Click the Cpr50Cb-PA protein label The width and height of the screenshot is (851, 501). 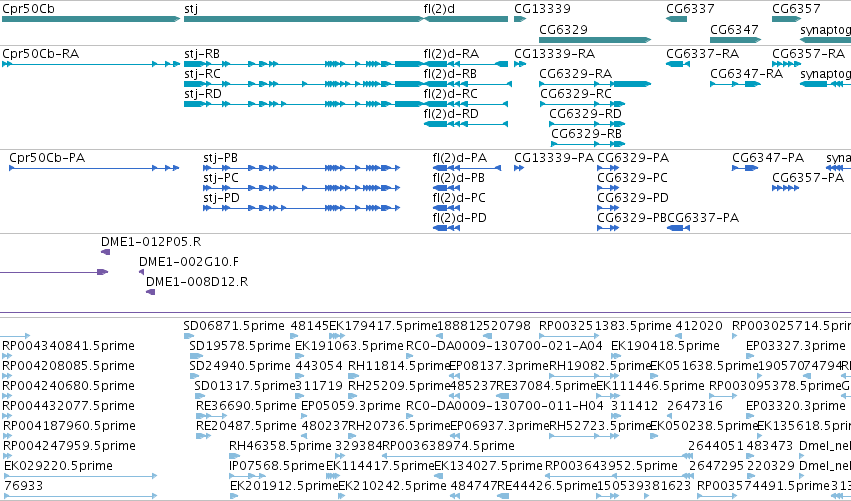pyautogui.click(x=47, y=158)
